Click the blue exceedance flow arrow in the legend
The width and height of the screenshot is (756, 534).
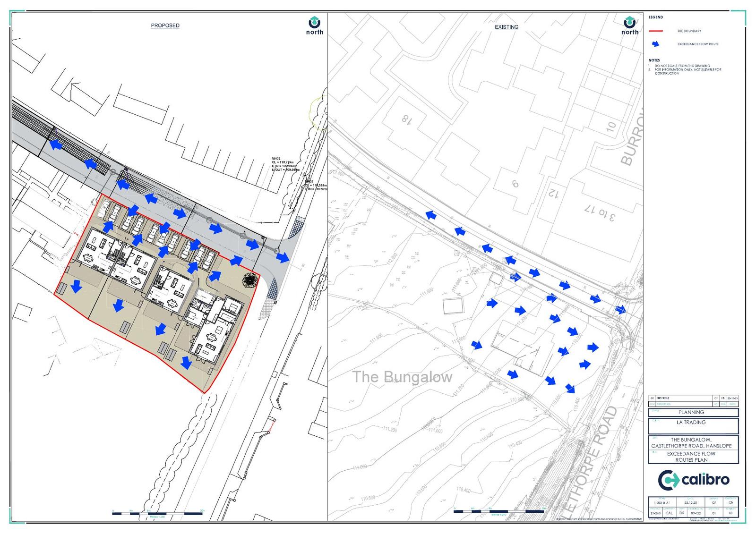[x=655, y=44]
